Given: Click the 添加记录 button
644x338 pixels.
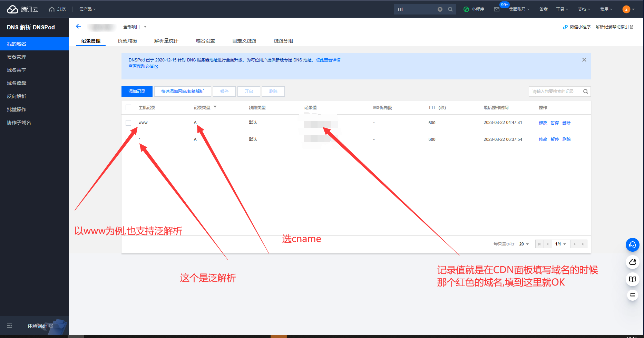Looking at the screenshot, I should 137,91.
